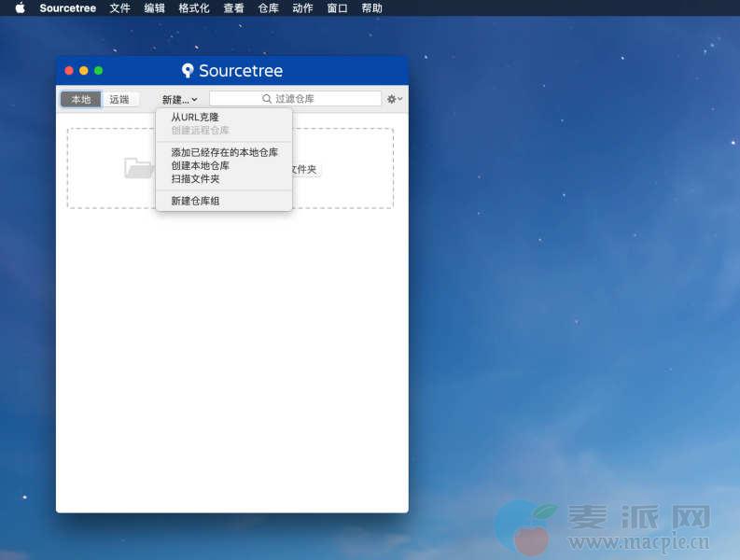This screenshot has height=560, width=740.
Task: Click the folder icon in drop zone
Action: 138,168
